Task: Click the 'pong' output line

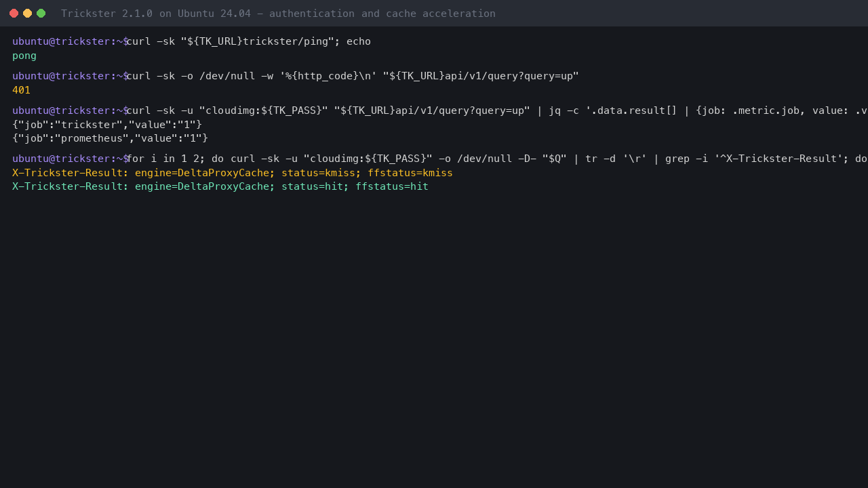Action: point(24,56)
